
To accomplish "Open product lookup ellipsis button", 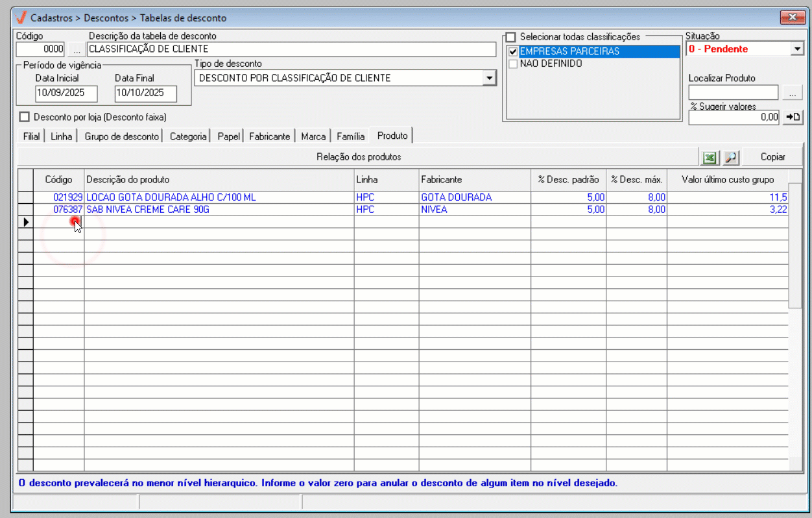I will click(x=793, y=93).
